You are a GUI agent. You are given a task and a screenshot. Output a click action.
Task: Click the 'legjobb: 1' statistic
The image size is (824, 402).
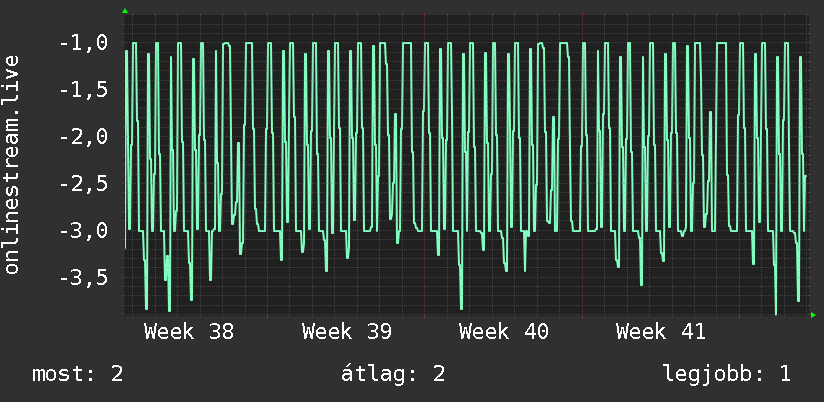click(727, 374)
